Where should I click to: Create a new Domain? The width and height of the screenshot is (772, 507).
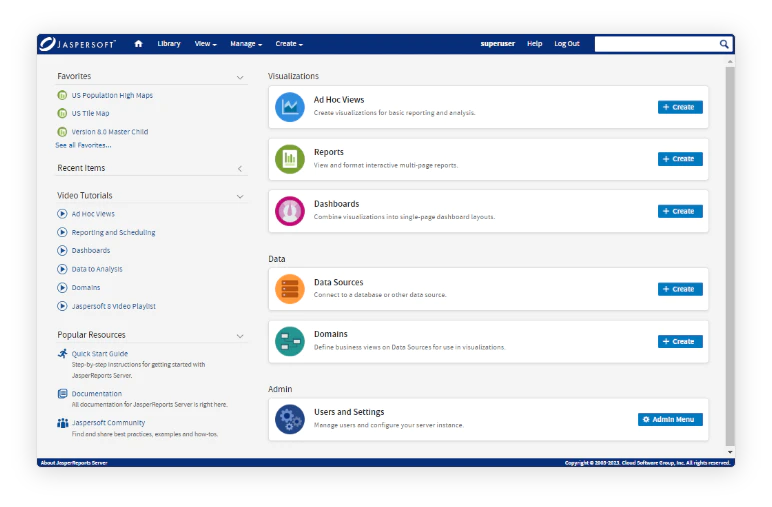click(680, 341)
